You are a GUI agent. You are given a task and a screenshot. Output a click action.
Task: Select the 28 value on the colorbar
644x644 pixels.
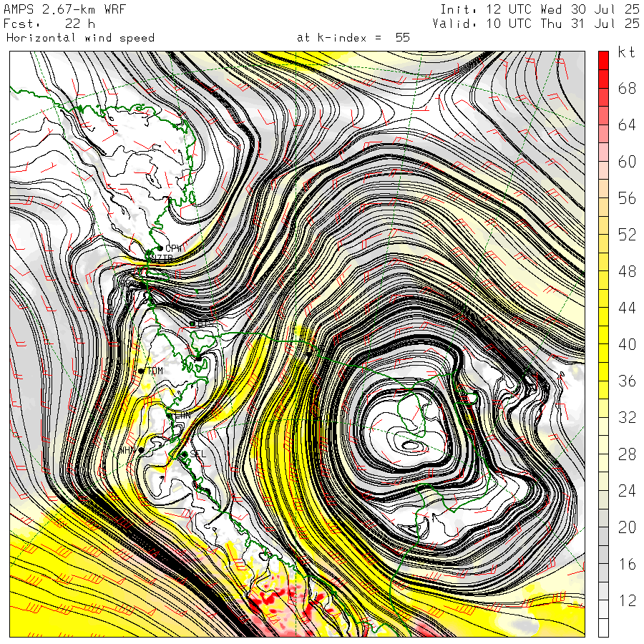(627, 454)
